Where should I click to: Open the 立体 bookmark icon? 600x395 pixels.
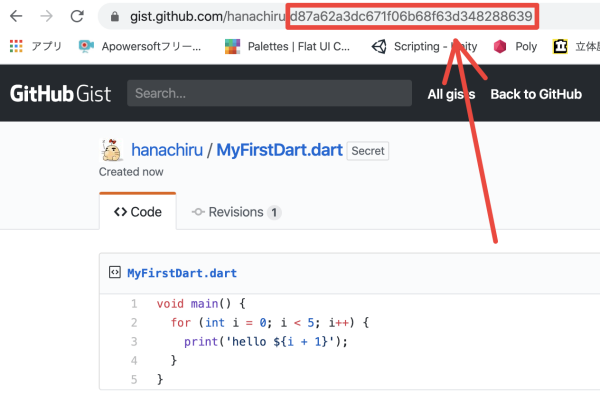point(560,47)
